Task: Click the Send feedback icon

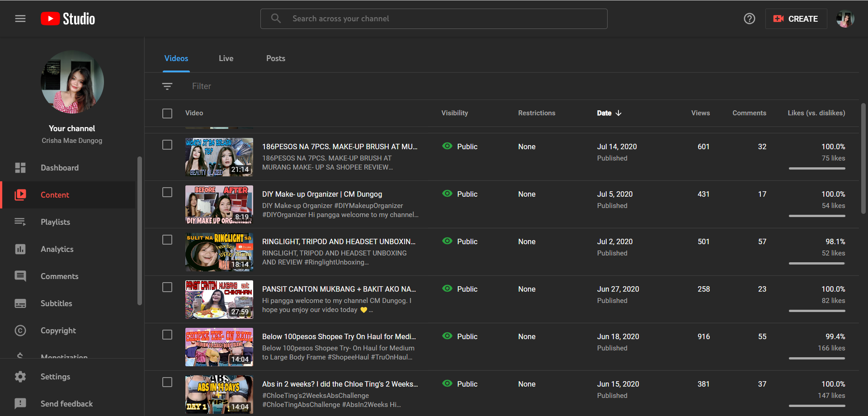Action: tap(20, 404)
